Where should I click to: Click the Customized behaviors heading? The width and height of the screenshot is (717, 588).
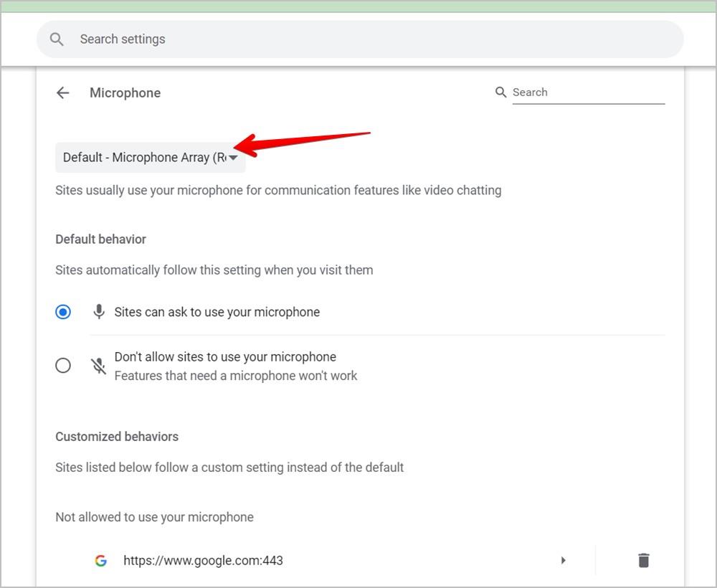(x=117, y=437)
